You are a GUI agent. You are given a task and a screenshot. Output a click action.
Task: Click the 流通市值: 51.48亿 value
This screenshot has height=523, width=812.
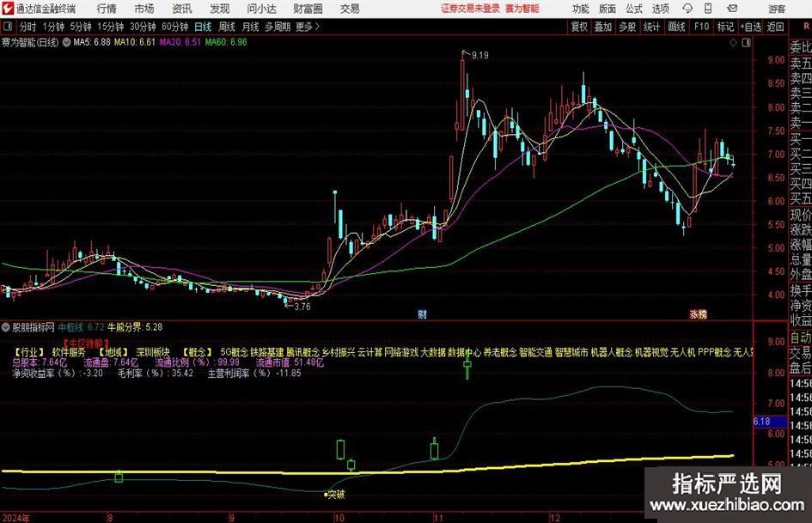point(290,362)
